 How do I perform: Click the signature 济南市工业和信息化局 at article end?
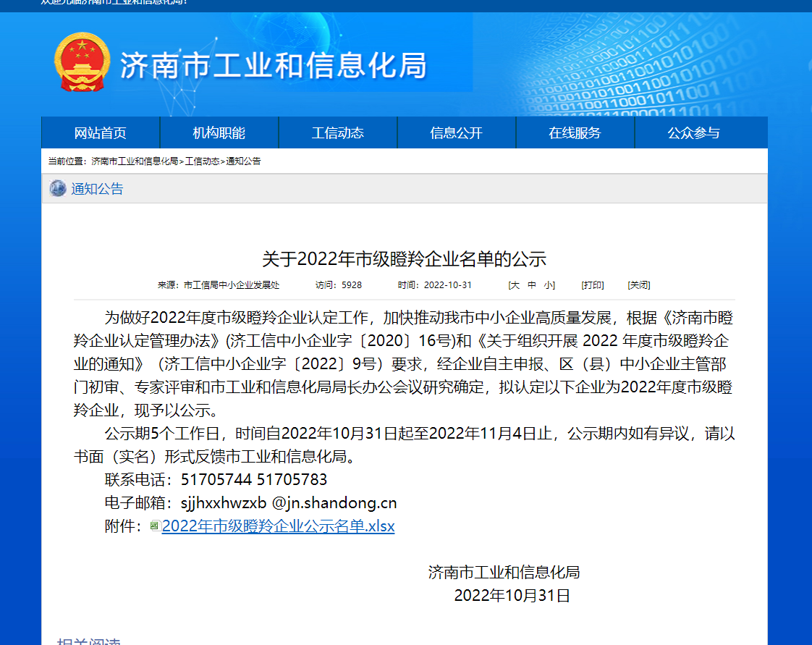click(504, 573)
